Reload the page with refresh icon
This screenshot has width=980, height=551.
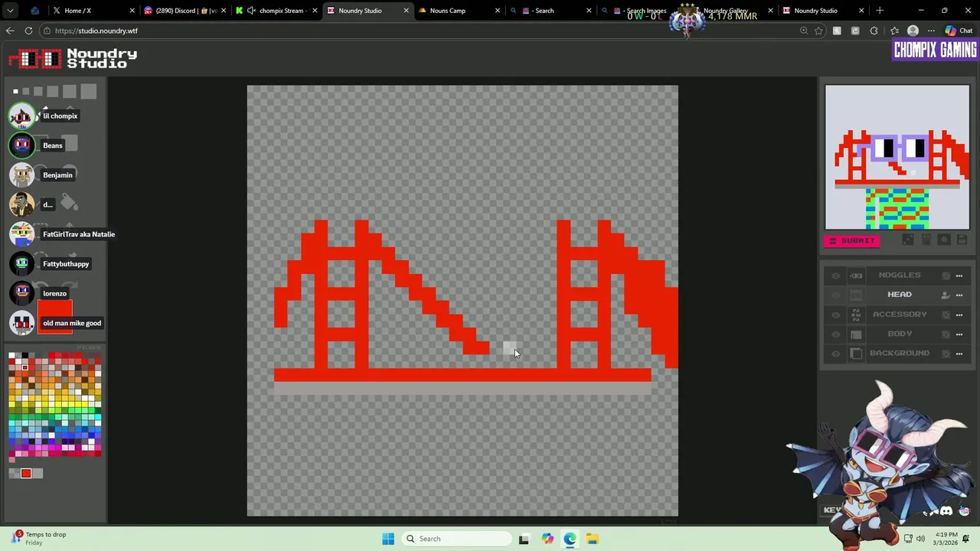point(28,31)
